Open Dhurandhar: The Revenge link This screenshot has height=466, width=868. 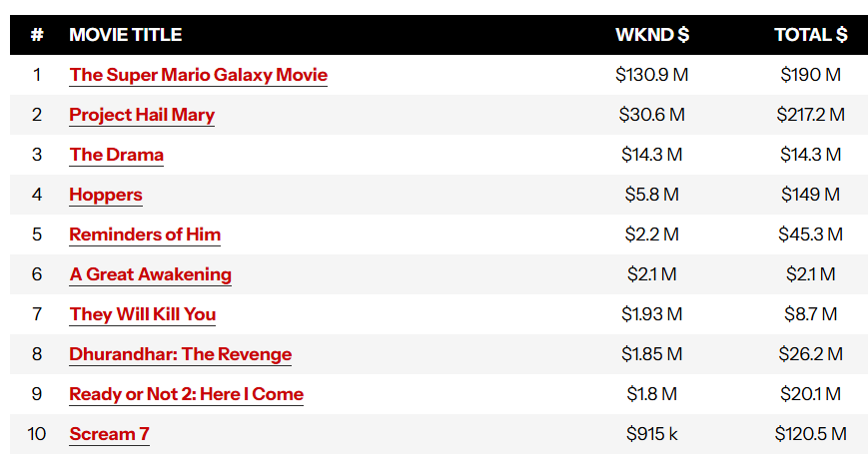tap(181, 354)
